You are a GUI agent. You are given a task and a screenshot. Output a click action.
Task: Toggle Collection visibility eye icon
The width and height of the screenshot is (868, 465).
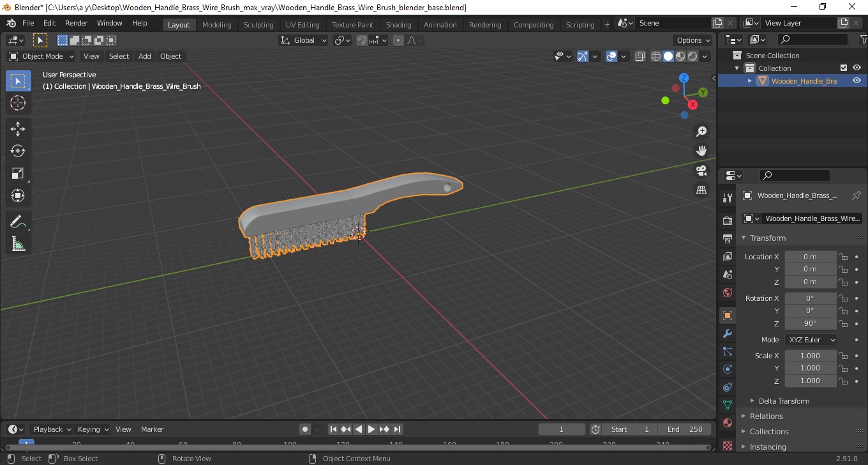857,68
